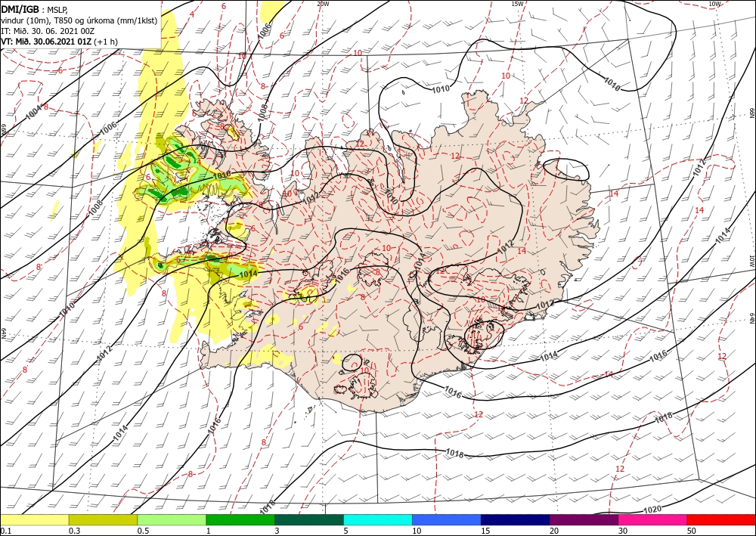
Task: Click the red 50+ precipitation legend swatch
Action: [721, 519]
